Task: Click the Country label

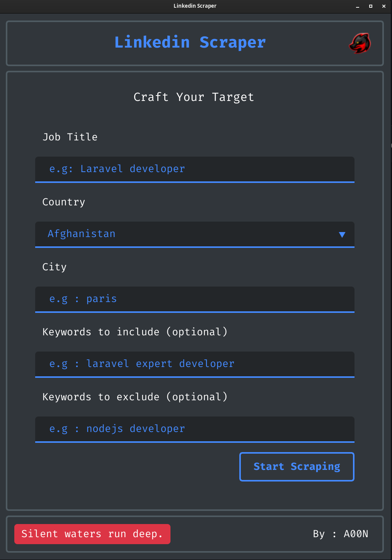Action: 64,202
